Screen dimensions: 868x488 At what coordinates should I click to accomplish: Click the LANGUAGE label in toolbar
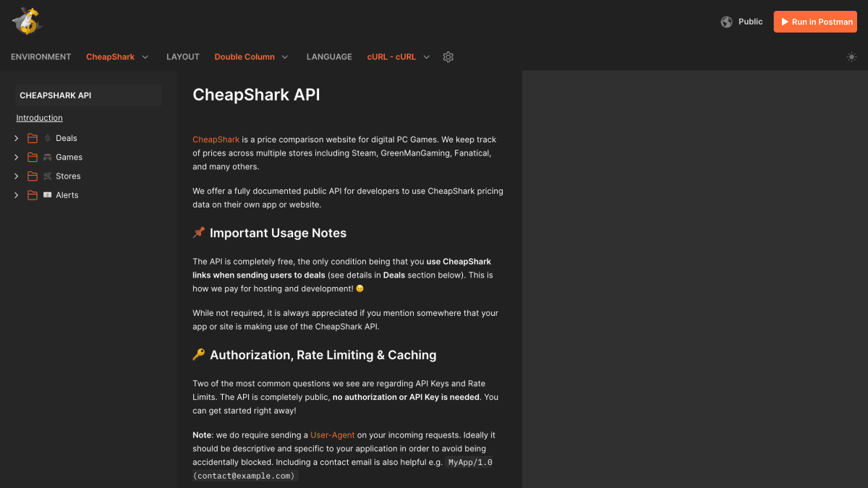[x=329, y=57]
